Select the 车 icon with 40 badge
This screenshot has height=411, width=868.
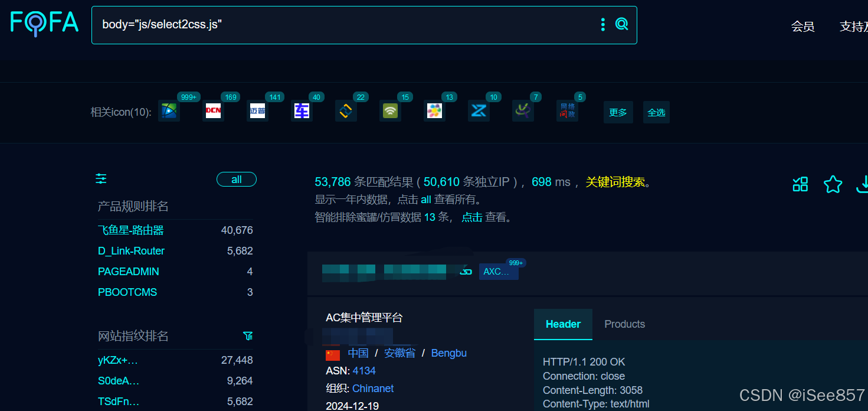[302, 110]
